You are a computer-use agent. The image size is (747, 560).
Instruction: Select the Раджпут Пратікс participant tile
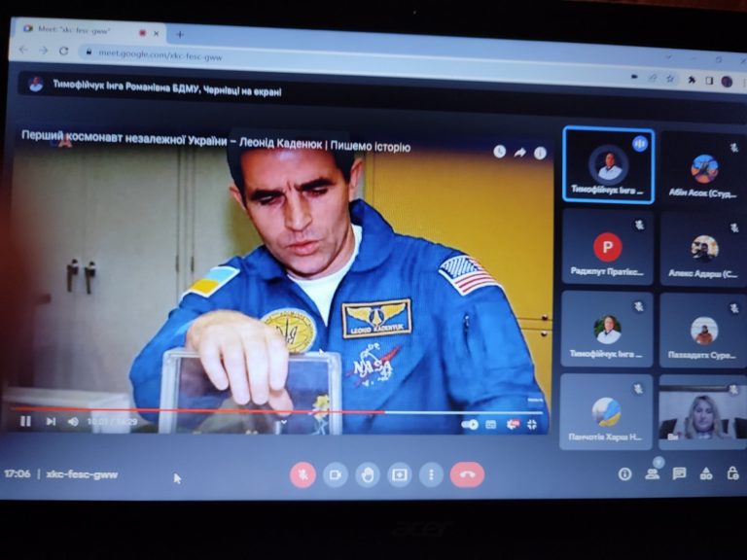(607, 247)
